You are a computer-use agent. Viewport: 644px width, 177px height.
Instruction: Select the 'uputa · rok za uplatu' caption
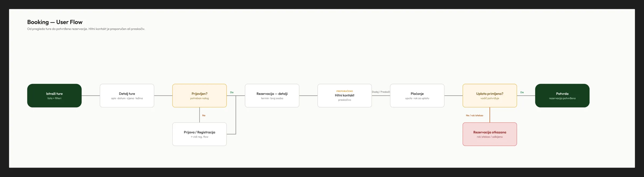point(417,98)
